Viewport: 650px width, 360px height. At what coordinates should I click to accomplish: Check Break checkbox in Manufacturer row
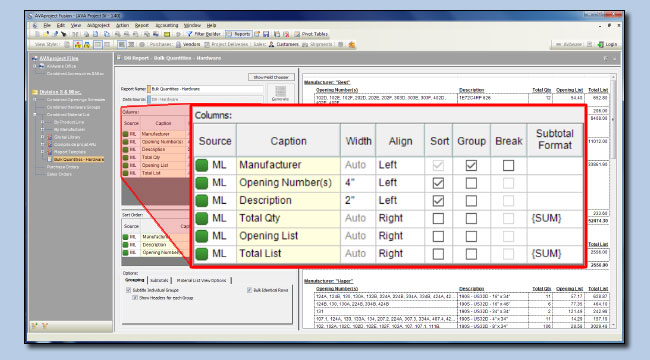pos(508,165)
